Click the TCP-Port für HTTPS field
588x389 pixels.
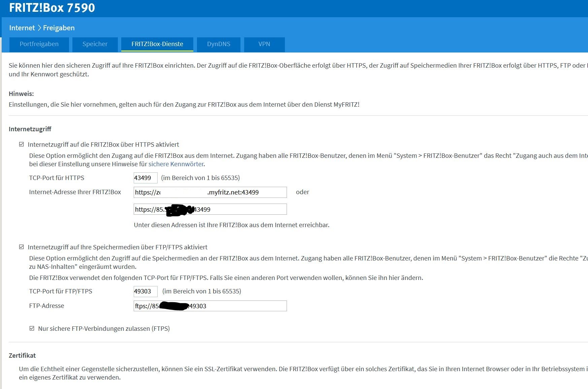pyautogui.click(x=145, y=178)
